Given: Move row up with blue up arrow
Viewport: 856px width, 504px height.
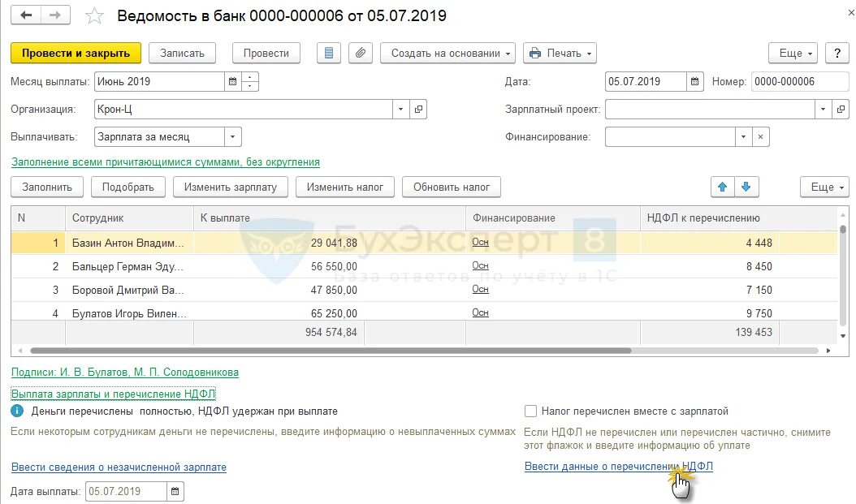Looking at the screenshot, I should pos(722,187).
